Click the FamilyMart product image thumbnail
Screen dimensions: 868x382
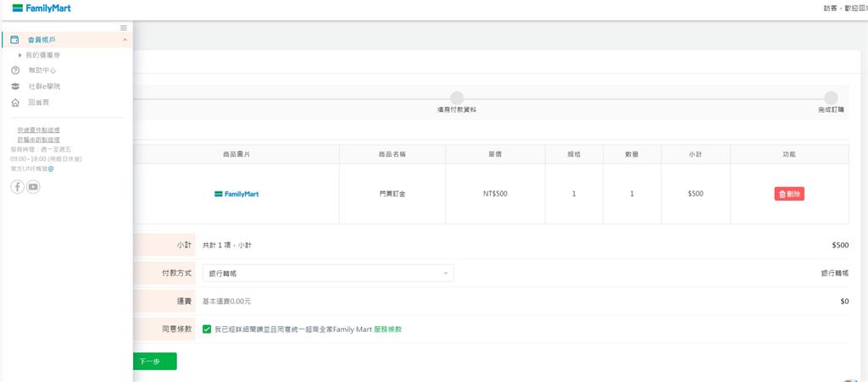tap(236, 194)
